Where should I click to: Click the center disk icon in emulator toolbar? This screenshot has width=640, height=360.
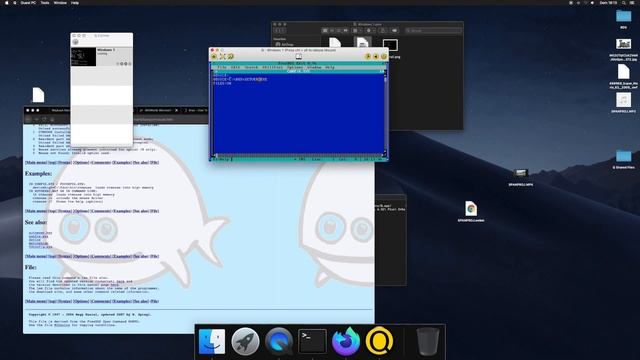299,56
